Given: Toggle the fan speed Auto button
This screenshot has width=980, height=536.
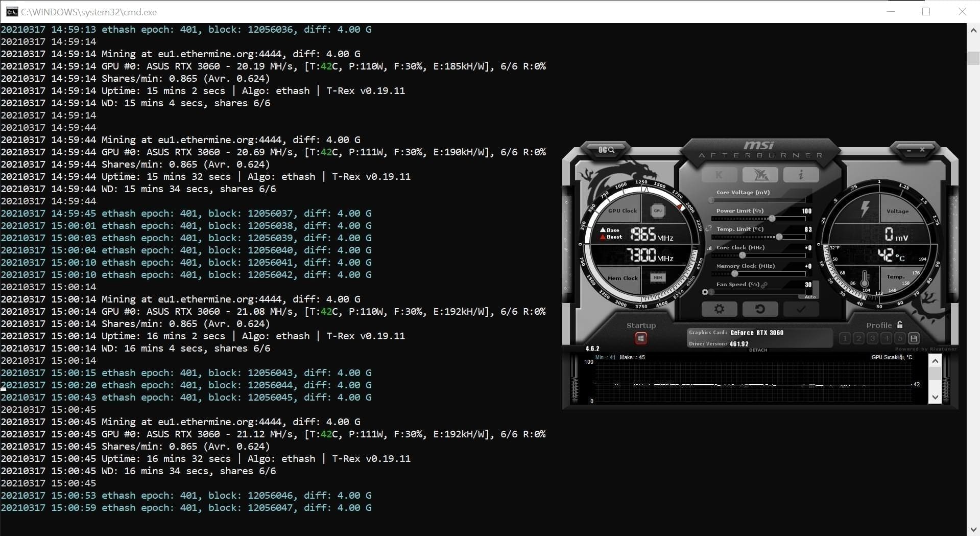Looking at the screenshot, I should tap(810, 297).
